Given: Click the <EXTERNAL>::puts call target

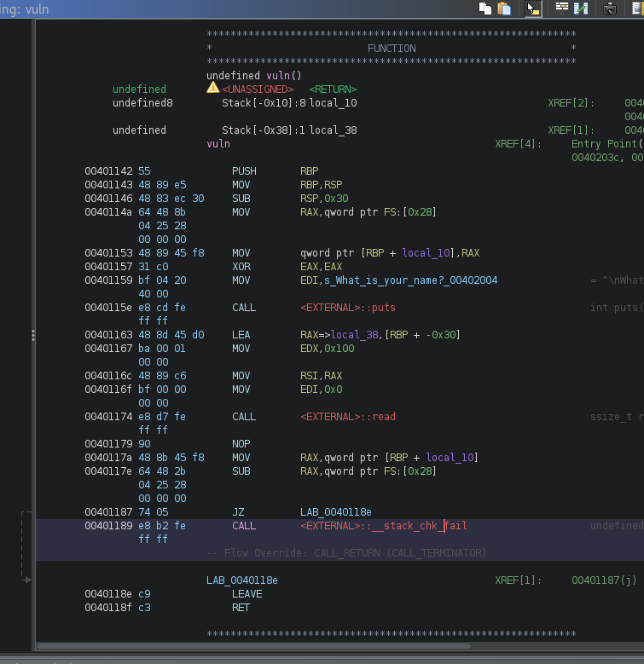Looking at the screenshot, I should point(347,308).
